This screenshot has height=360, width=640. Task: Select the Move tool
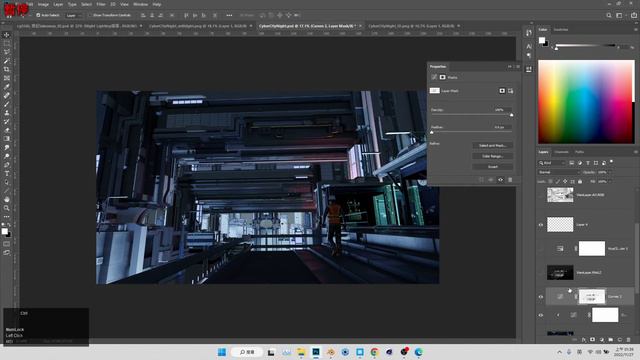[7, 35]
